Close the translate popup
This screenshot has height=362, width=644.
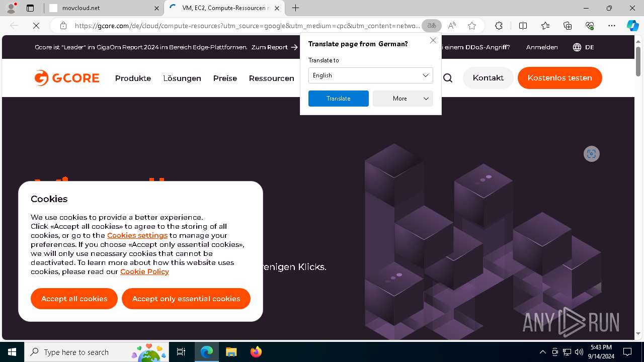click(433, 40)
